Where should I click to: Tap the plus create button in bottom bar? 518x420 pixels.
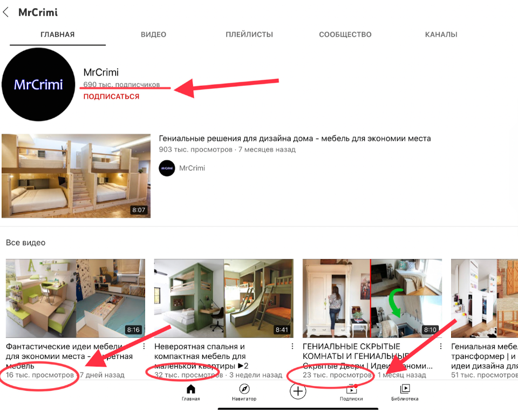[298, 391]
